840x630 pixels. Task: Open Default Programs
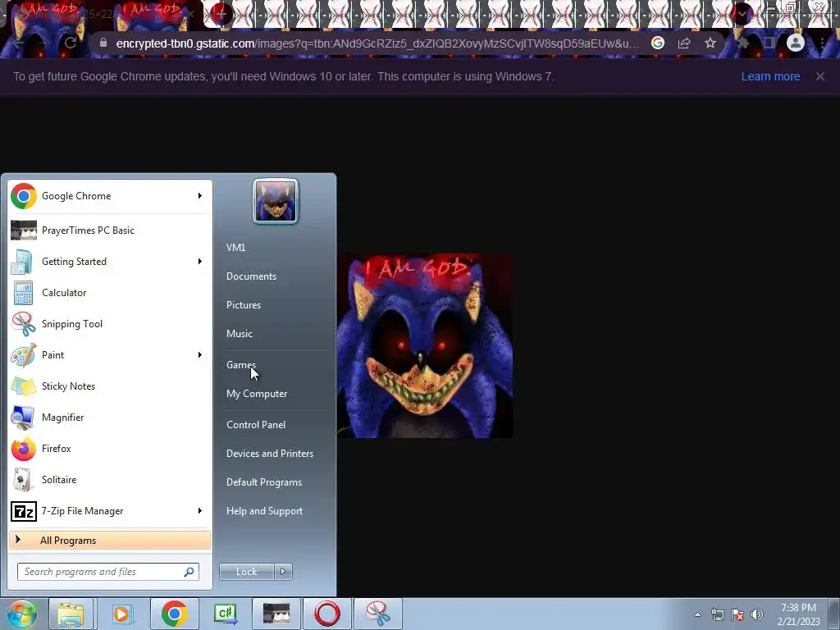tap(264, 482)
